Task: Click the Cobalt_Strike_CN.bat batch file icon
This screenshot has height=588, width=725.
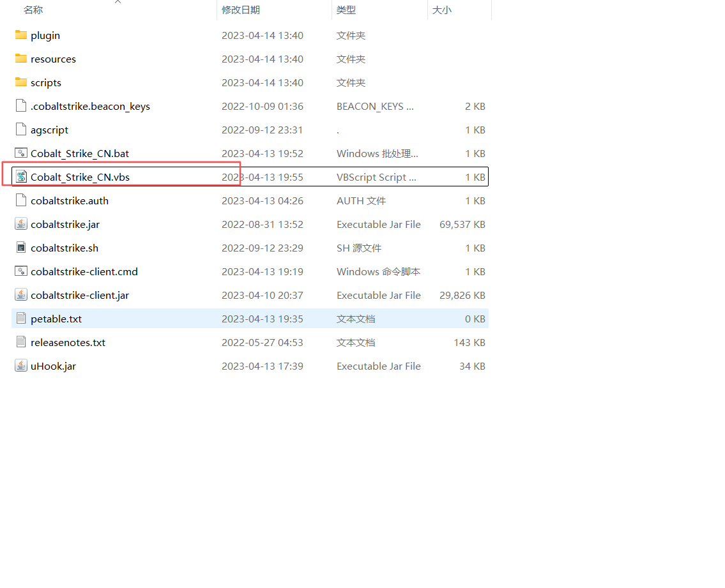Action: point(21,153)
